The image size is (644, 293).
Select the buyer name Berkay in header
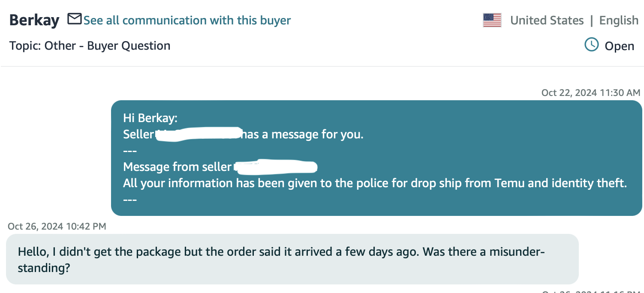(x=34, y=20)
